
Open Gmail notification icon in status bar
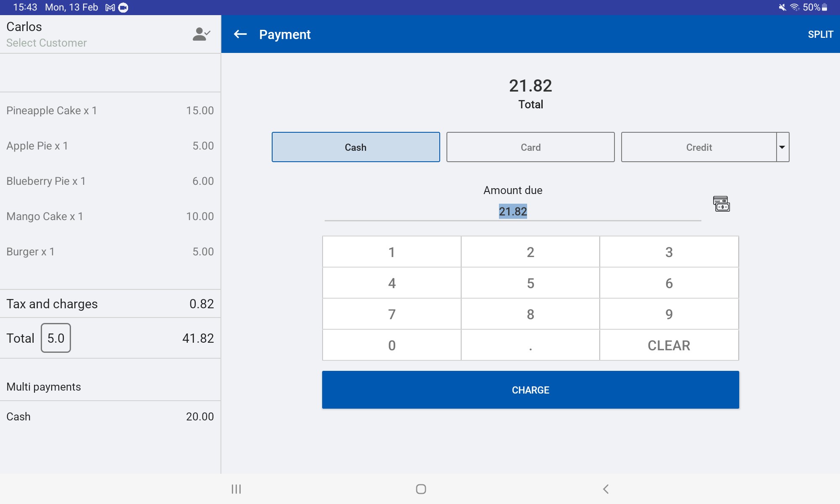click(110, 8)
